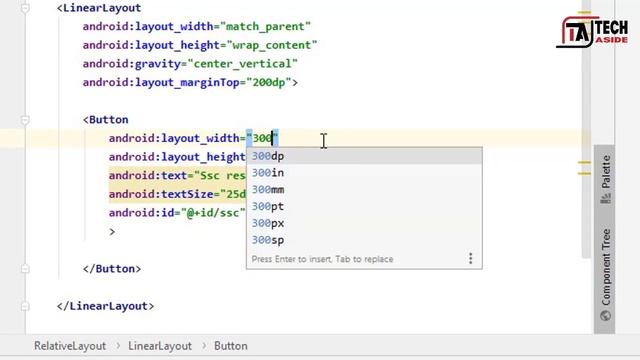
Task: Open the completion popup three-dot options menu
Action: point(471,258)
